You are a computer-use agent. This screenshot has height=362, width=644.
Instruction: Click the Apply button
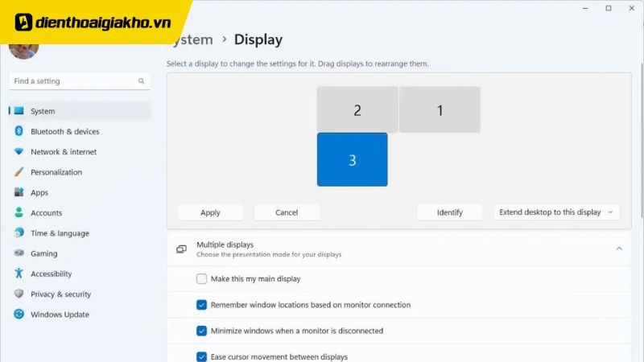point(210,212)
